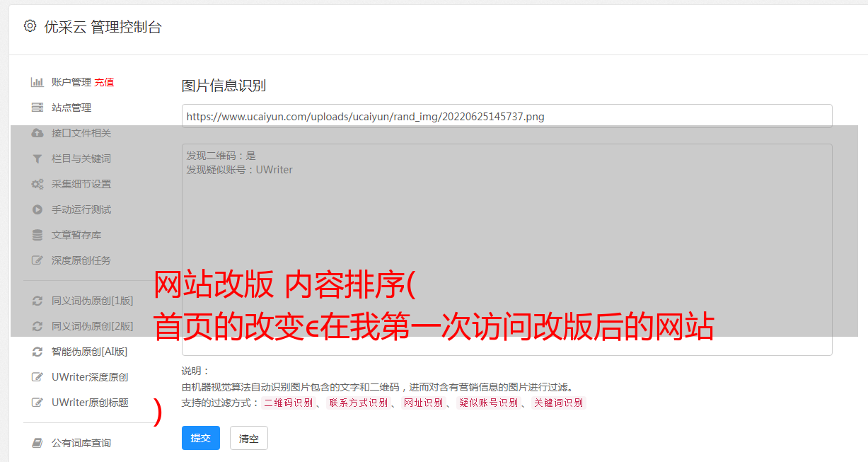Go to 接口文件相关 page

(x=81, y=133)
